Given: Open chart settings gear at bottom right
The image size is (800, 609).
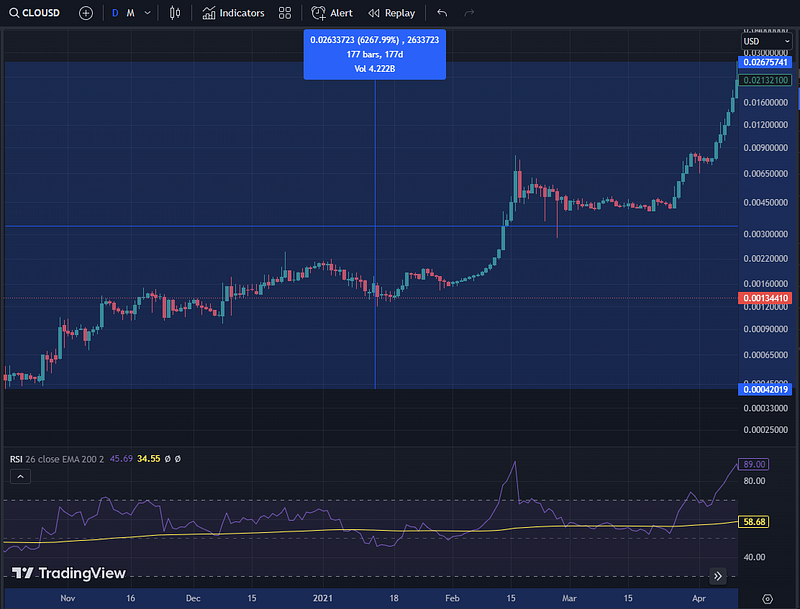Looking at the screenshot, I should [x=767, y=599].
